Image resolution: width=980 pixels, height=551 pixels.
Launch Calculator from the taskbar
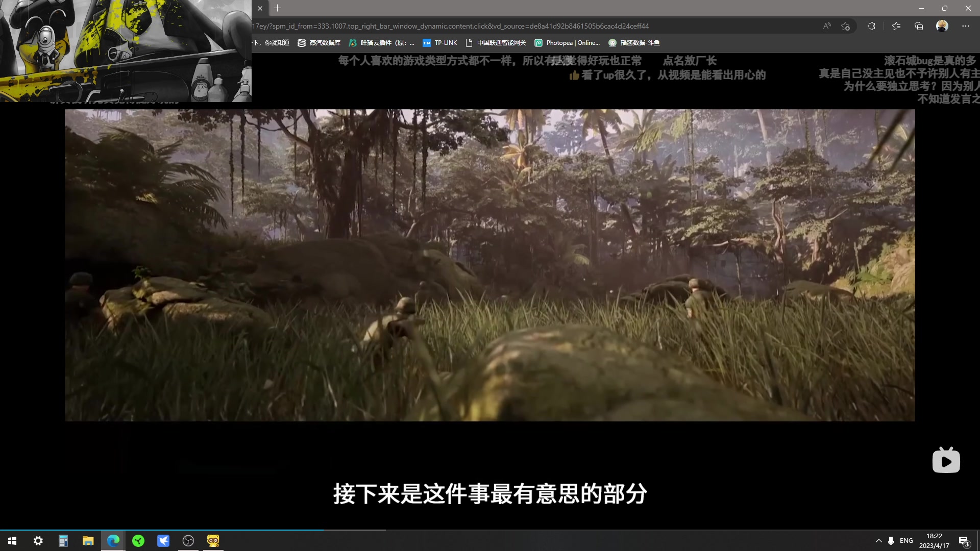(63, 541)
